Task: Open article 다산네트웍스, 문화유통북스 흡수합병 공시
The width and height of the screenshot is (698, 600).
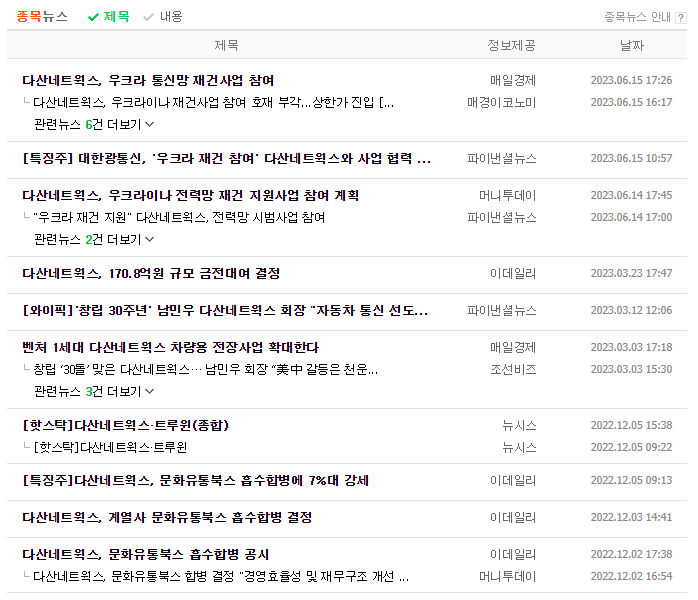Action: (146, 555)
